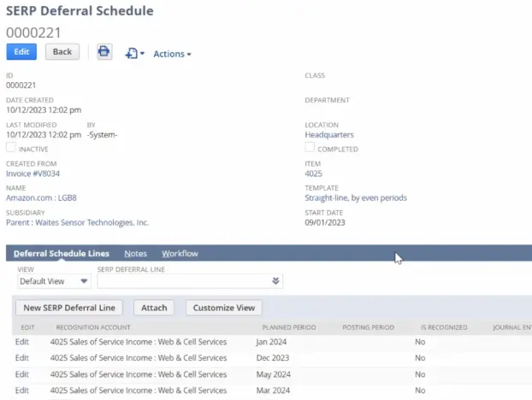
Task: Toggle the Completed checkbox
Action: pyautogui.click(x=310, y=147)
